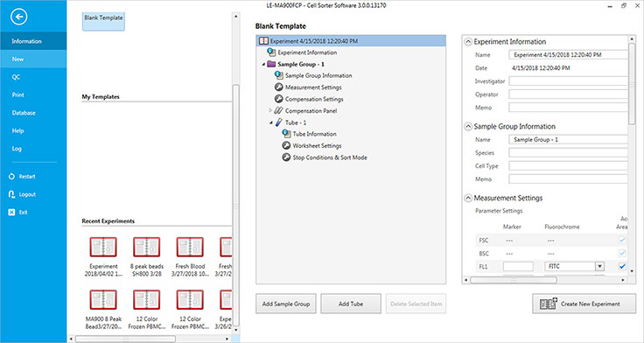The width and height of the screenshot is (644, 343).
Task: Collapse the Tube - 1 tree node
Action: pos(271,122)
